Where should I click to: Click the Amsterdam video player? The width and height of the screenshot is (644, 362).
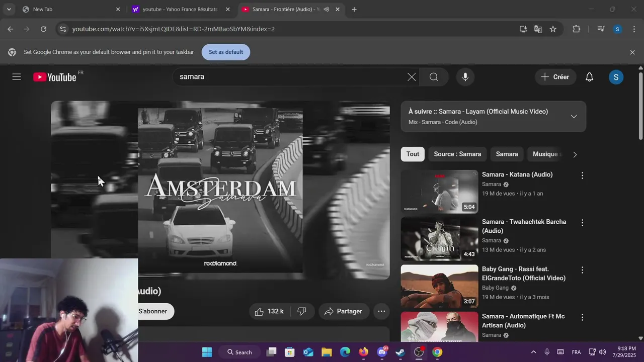220,190
